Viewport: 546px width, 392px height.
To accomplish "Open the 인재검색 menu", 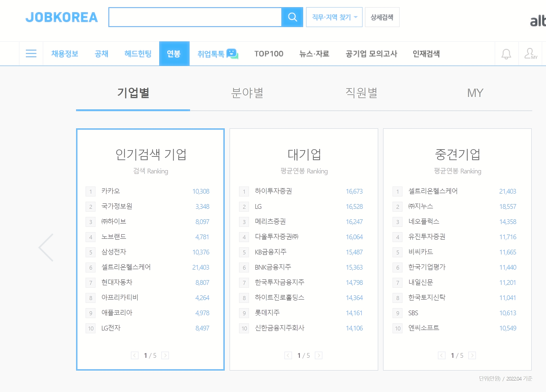I will [426, 53].
